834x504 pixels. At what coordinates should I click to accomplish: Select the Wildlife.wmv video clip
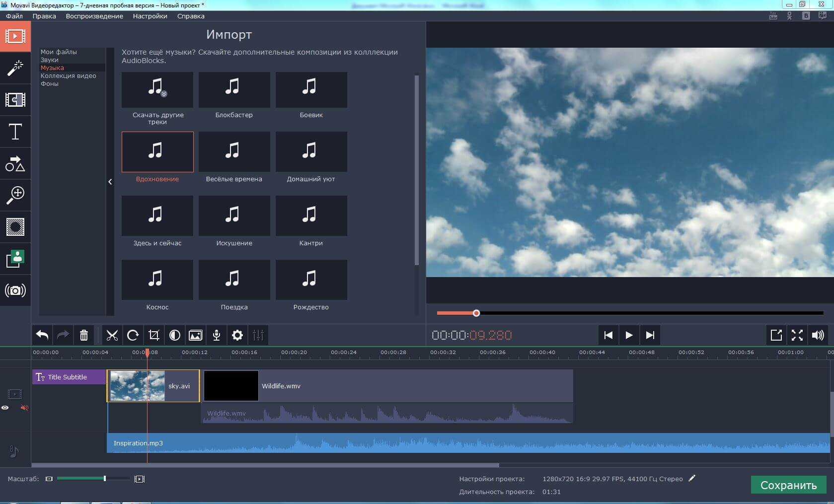point(387,386)
